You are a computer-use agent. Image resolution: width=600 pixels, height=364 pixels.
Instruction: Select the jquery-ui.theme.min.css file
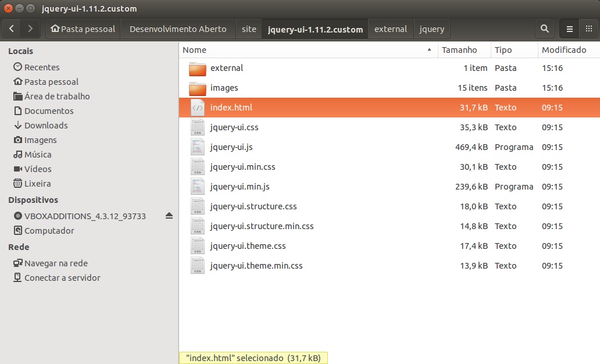pyautogui.click(x=256, y=266)
